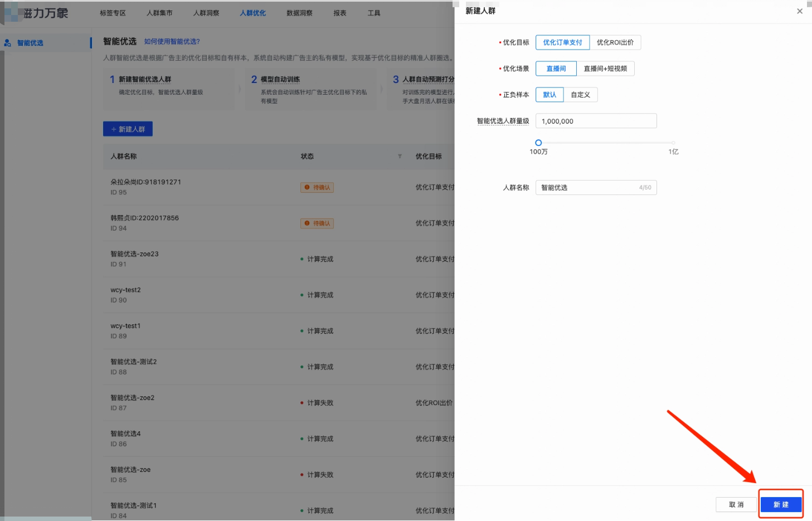Viewport: 812px width, 521px height.
Task: Select the 智能优选 sidebar icon
Action: pyautogui.click(x=7, y=42)
